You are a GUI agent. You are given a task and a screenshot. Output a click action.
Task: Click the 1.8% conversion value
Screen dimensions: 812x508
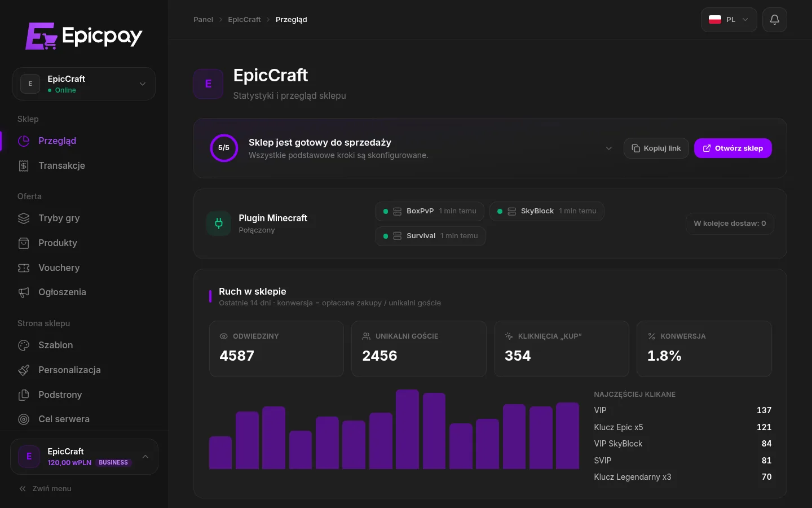tap(664, 356)
